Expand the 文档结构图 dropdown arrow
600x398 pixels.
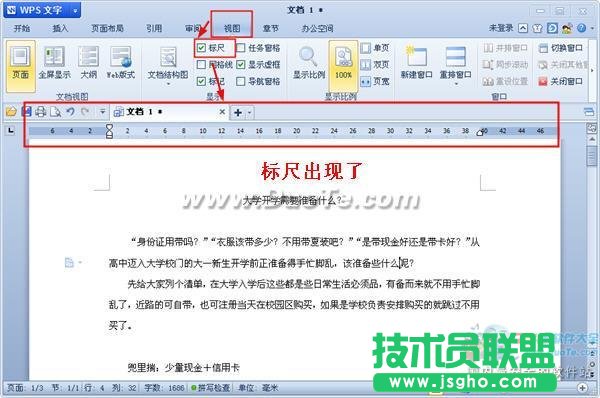[x=168, y=83]
